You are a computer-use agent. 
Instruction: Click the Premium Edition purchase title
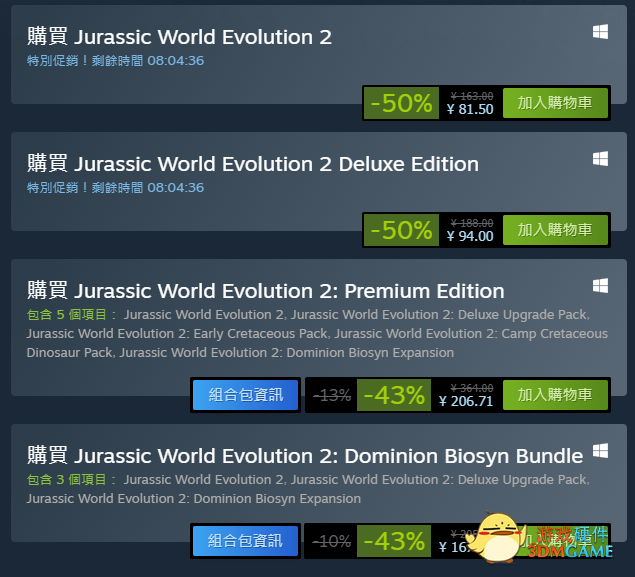266,291
